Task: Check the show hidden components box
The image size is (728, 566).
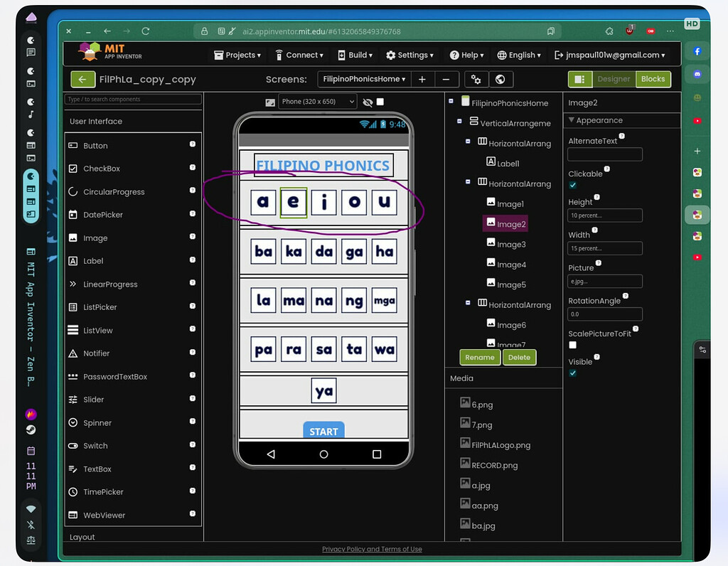Action: click(380, 102)
